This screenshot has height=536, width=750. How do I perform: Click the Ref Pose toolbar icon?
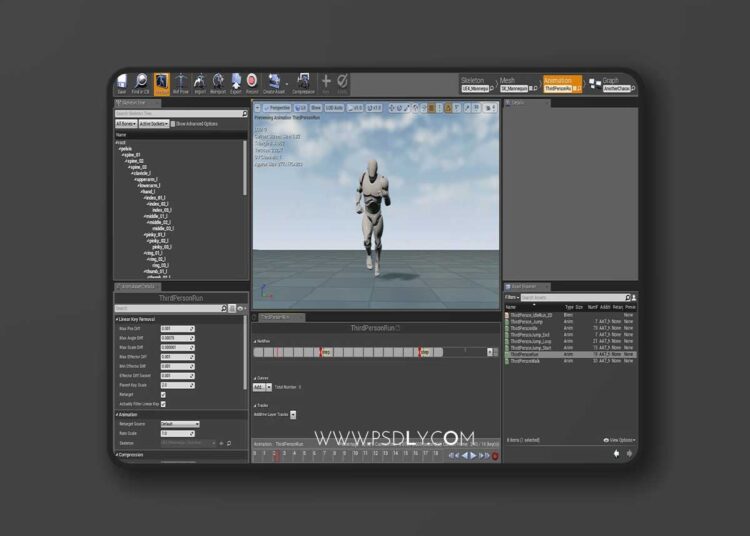click(x=181, y=81)
